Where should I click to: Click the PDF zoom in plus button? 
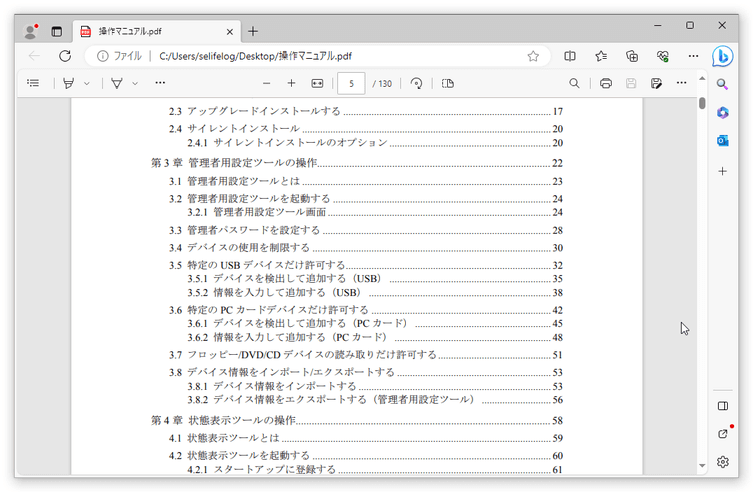pos(291,83)
